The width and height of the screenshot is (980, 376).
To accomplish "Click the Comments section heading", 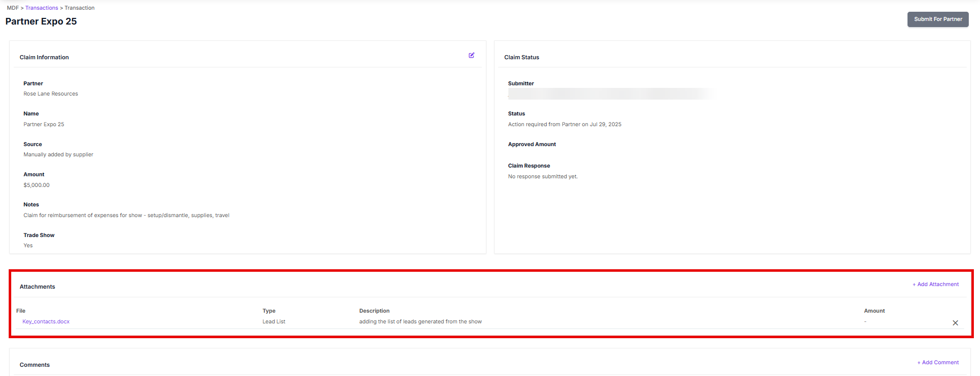I will 35,365.
